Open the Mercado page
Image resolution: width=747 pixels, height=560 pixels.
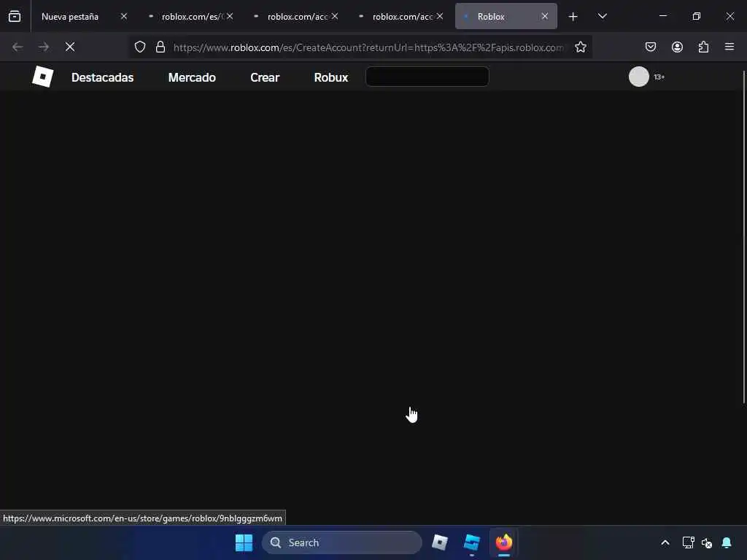tap(192, 77)
